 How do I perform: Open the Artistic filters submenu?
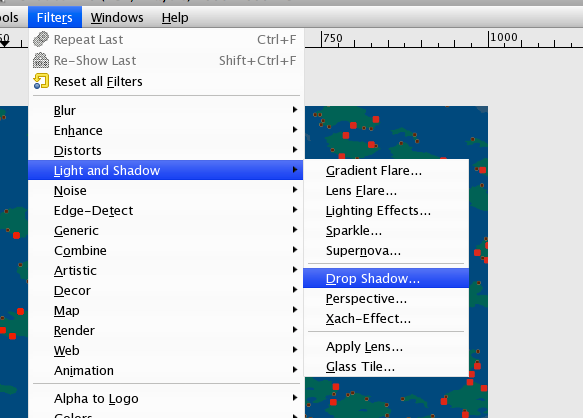[166, 270]
